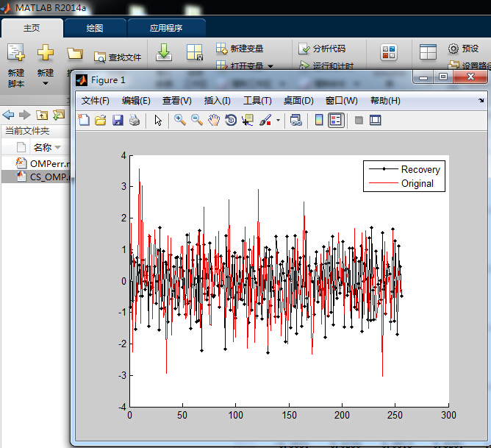
Task: Switch to the 绘图 tab in MATLAB
Action: coord(95,28)
